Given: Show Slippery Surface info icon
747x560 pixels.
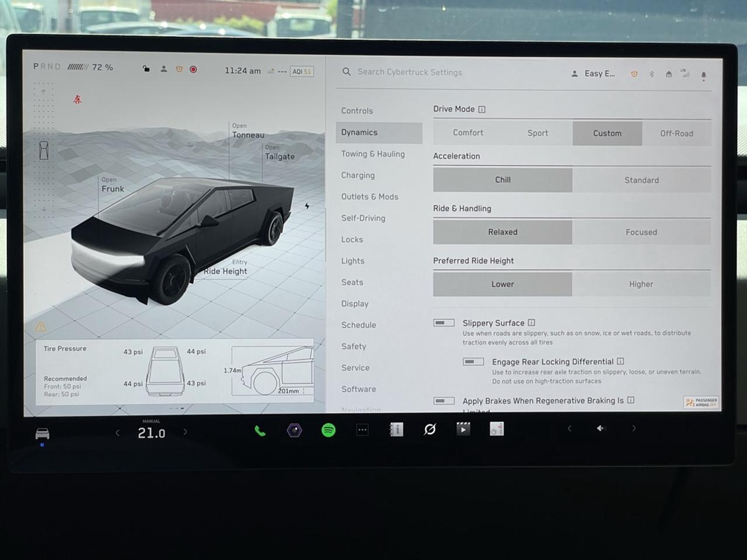Looking at the screenshot, I should [532, 323].
